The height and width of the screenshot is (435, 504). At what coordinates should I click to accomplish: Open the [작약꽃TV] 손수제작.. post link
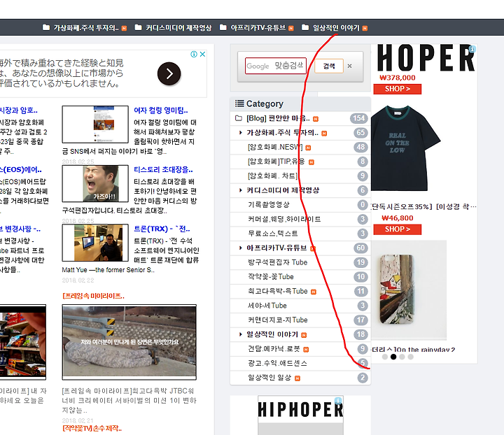click(92, 428)
